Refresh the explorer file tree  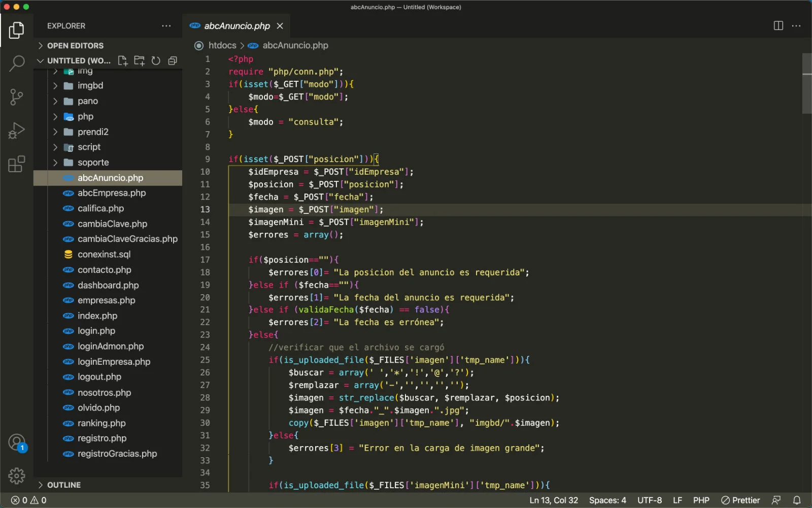tap(156, 61)
